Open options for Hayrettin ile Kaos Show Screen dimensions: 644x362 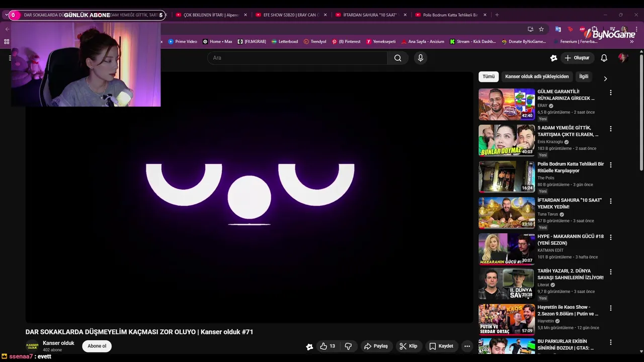[x=611, y=308]
